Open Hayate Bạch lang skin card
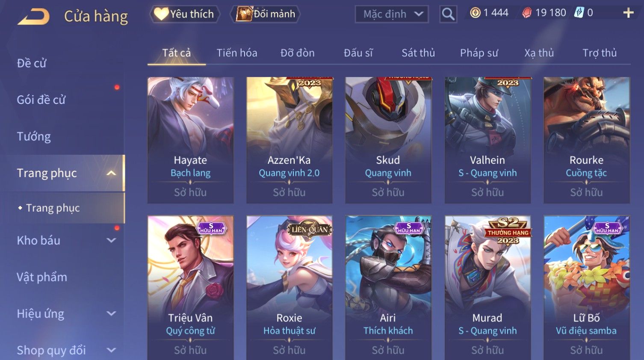 pyautogui.click(x=190, y=140)
